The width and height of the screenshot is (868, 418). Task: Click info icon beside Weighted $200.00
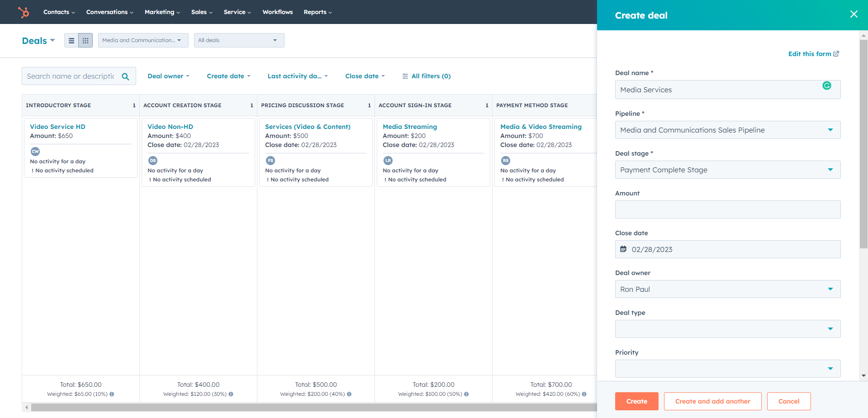coord(349,394)
